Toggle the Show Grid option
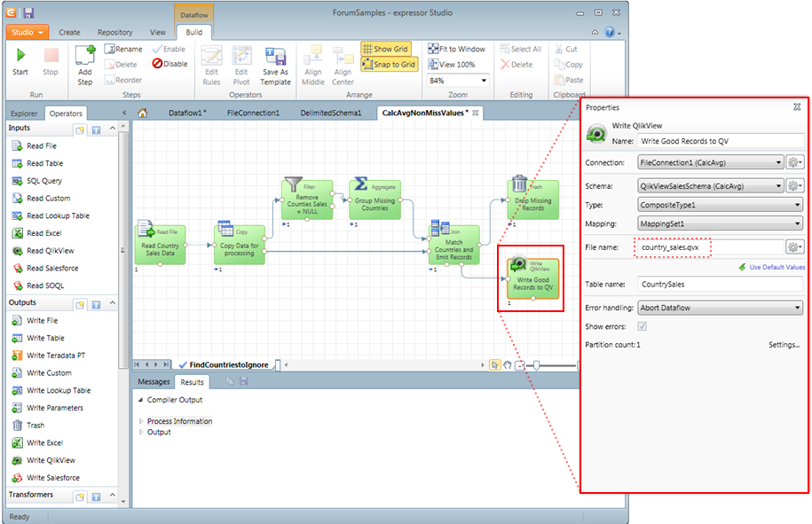Image resolution: width=812 pixels, height=524 pixels. [x=385, y=49]
